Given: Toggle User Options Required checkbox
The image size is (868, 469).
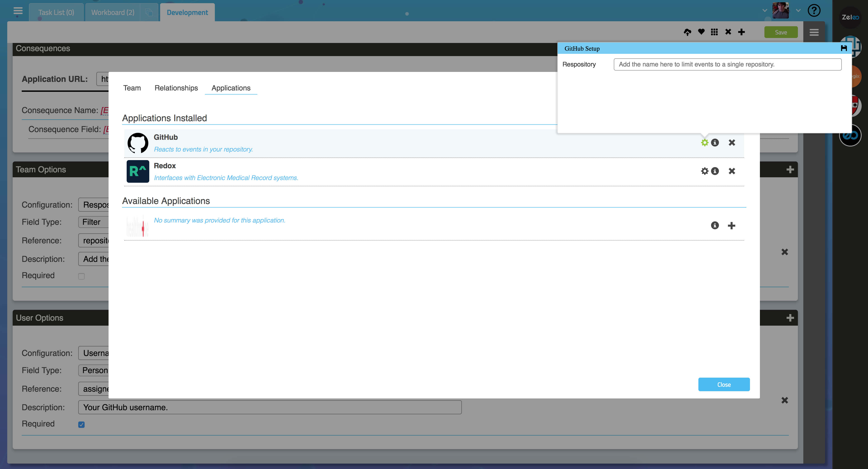Looking at the screenshot, I should click(81, 424).
